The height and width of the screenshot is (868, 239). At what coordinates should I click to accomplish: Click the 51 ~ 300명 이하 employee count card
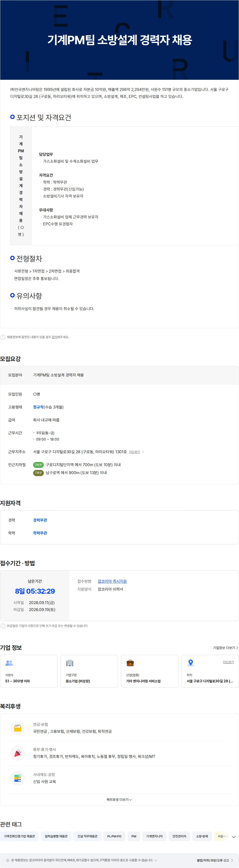tap(29, 671)
